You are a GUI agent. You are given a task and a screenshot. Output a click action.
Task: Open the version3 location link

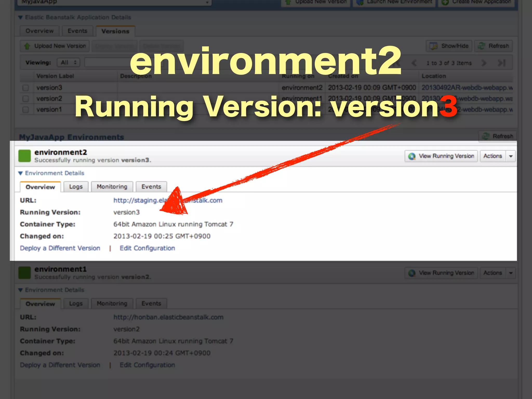[467, 88]
